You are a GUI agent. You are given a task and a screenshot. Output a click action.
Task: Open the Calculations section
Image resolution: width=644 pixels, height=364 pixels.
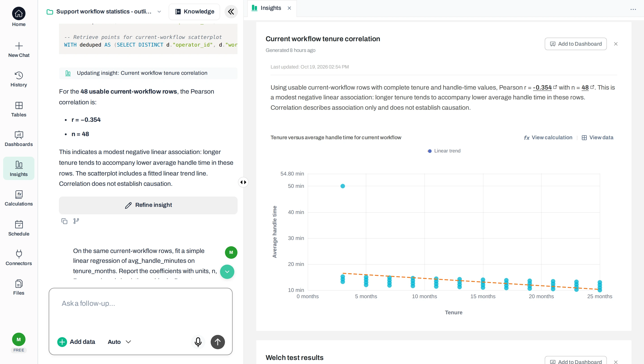(x=19, y=198)
